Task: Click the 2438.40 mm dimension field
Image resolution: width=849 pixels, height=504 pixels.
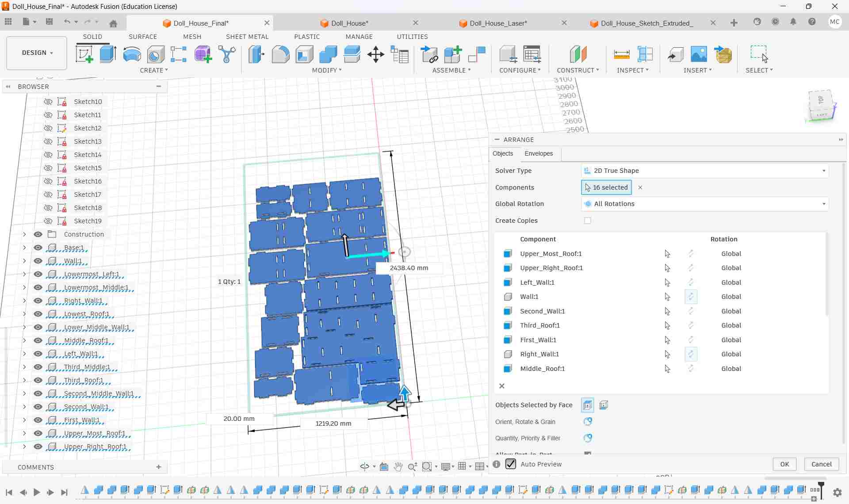Action: tap(409, 268)
